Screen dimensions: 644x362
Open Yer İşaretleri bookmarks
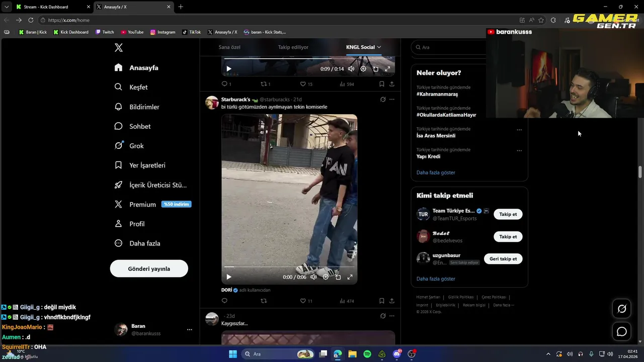[140, 165]
